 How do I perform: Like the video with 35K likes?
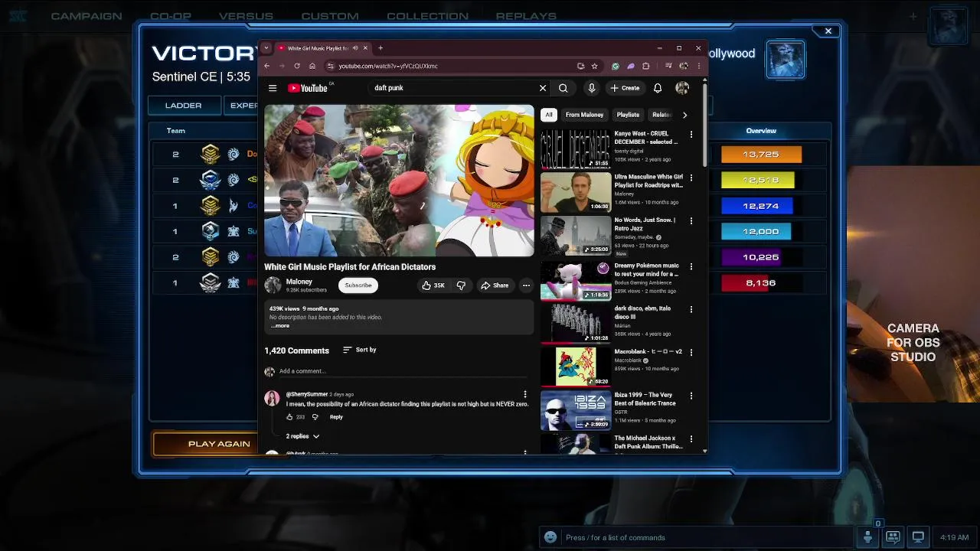click(433, 285)
